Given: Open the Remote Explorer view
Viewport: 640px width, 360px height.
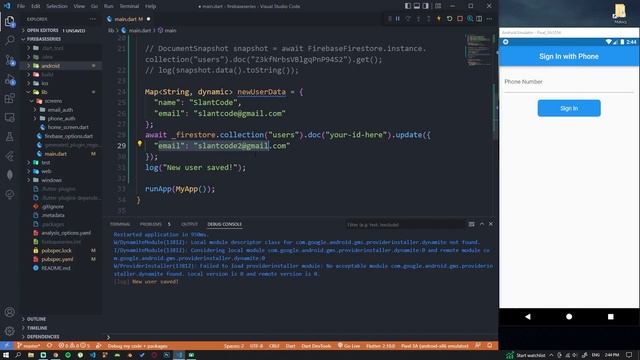Looking at the screenshot, I should [x=10, y=118].
